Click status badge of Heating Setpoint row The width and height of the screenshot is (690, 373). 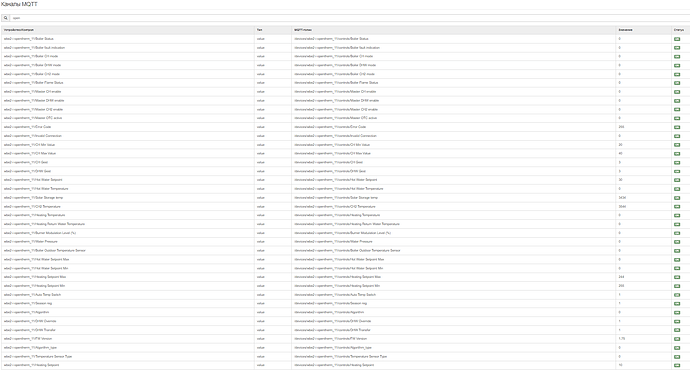tap(677, 366)
